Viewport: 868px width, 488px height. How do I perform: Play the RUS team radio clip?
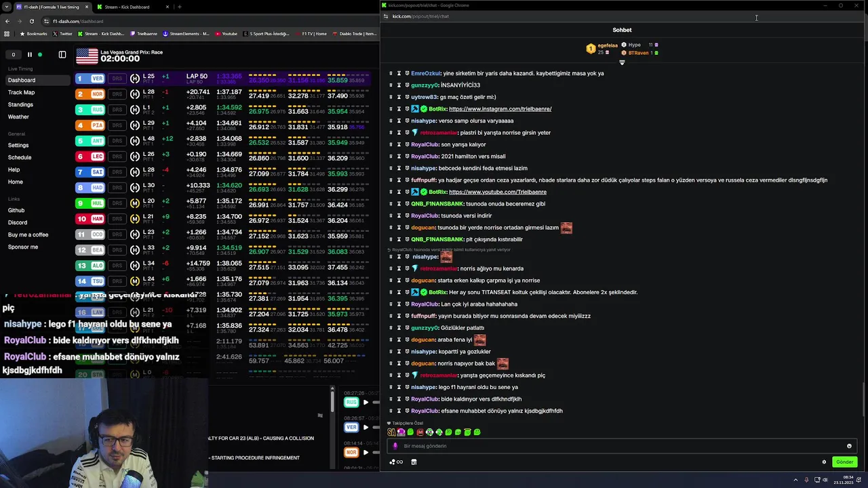366,403
